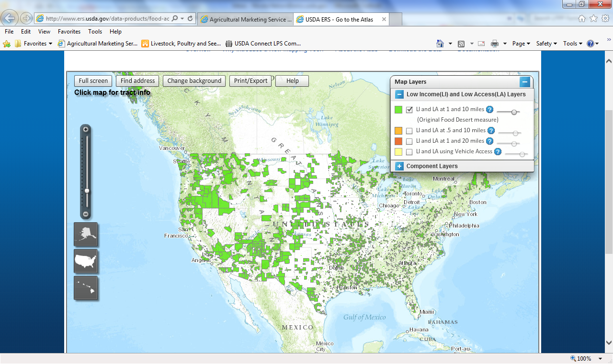Switch to Agricultural Marketing Service tab
This screenshot has width=613, height=364.
tap(245, 20)
